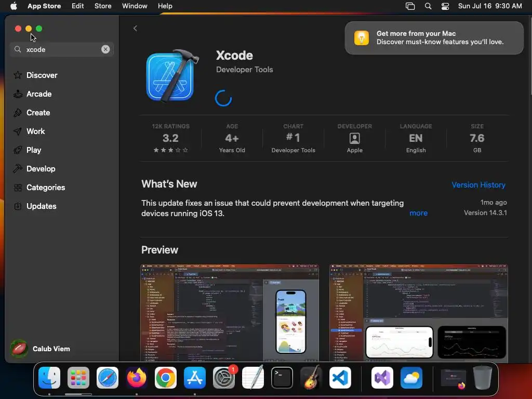
Task: Click the Stage Manager menu bar icon
Action: (410, 6)
